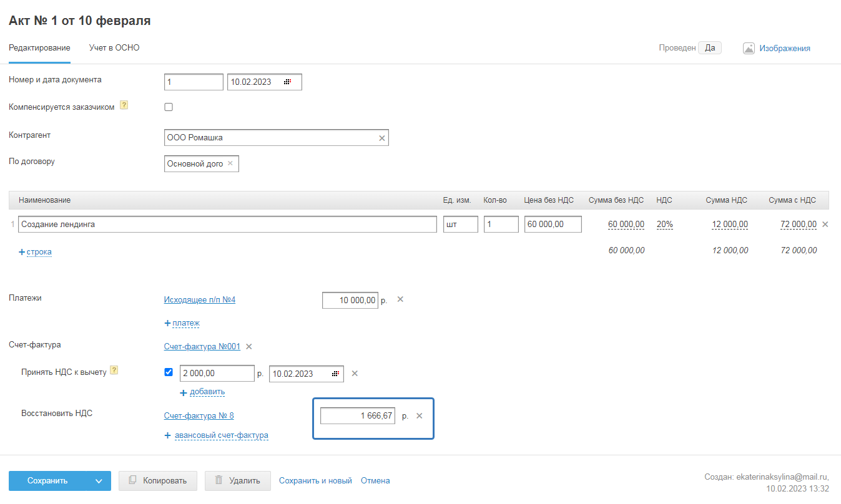Remove payment Исходящее п/п №4
Screen dimensions: 841x504
[401, 299]
